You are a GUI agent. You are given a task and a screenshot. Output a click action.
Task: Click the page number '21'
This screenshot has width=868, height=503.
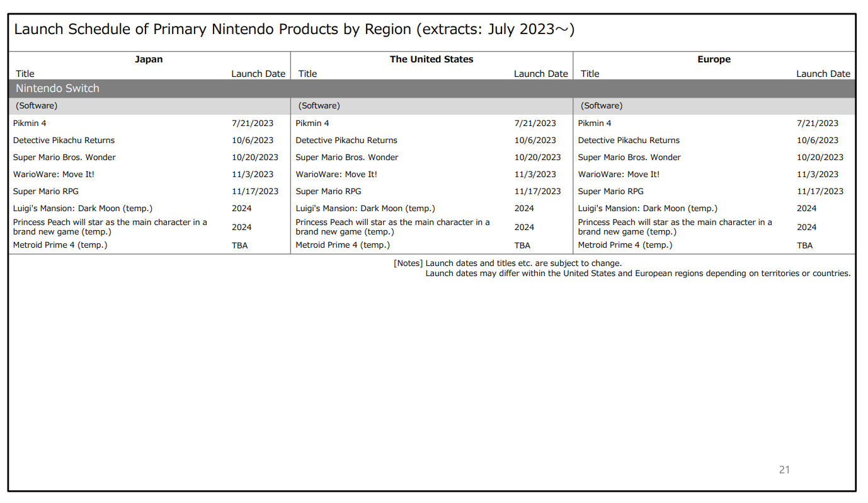[784, 470]
